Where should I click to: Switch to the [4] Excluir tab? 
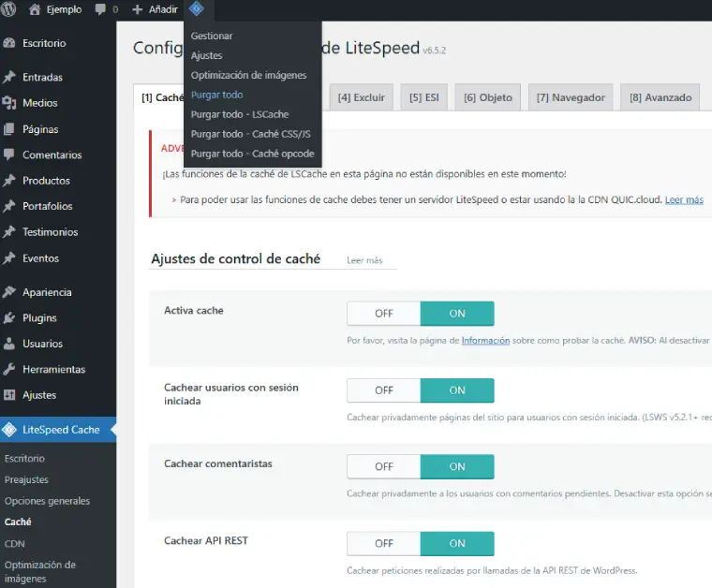[x=361, y=97]
